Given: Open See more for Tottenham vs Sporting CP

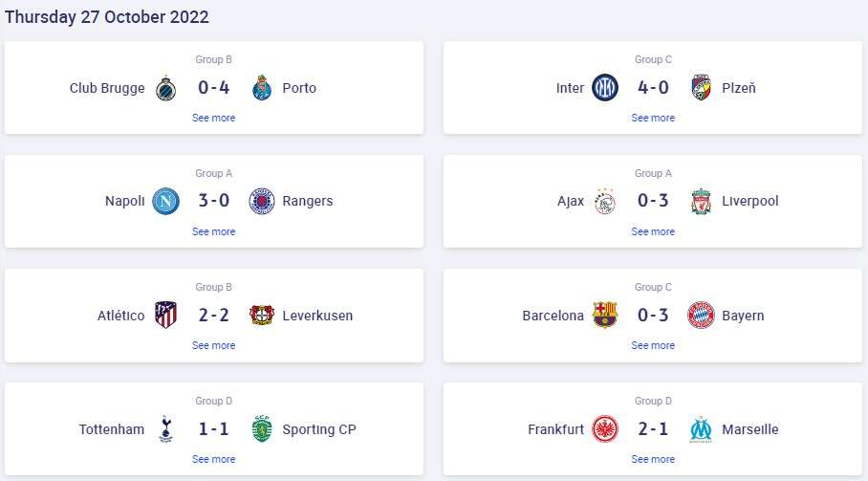Looking at the screenshot, I should pyautogui.click(x=213, y=459).
